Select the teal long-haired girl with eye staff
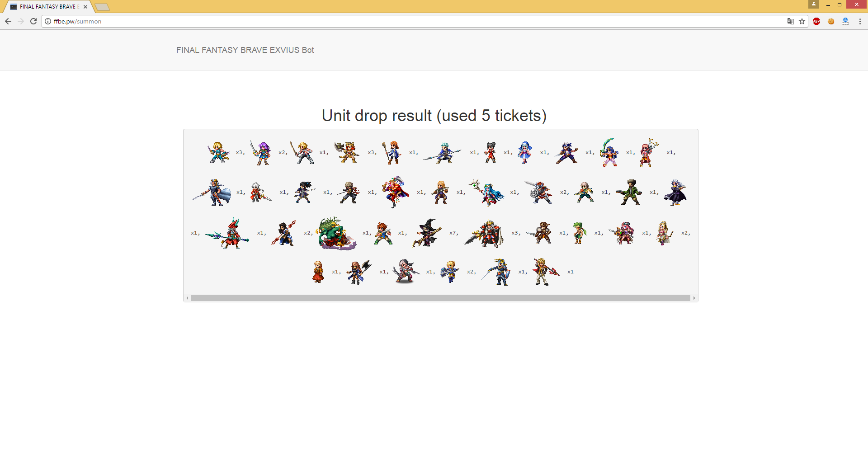868x470 pixels. 486,193
